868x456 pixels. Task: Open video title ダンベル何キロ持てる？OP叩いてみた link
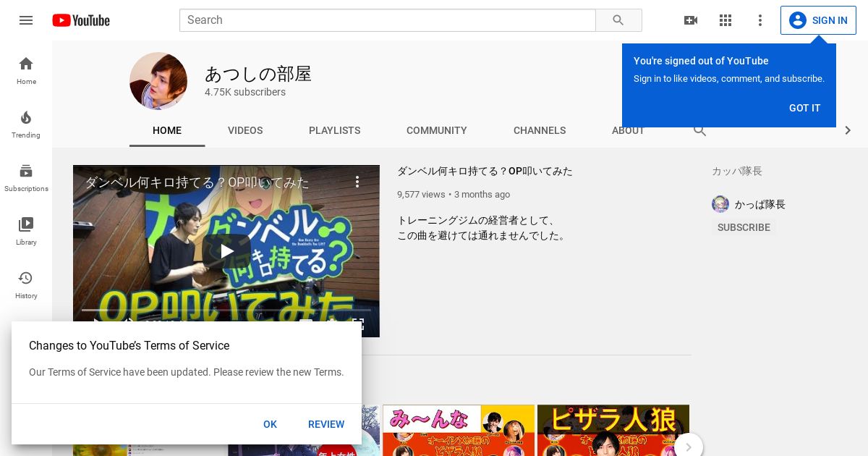pos(485,172)
